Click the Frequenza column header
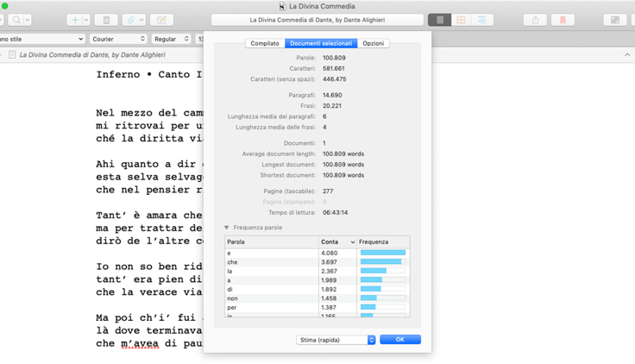Viewport: 635px width, 364px height. click(x=383, y=242)
